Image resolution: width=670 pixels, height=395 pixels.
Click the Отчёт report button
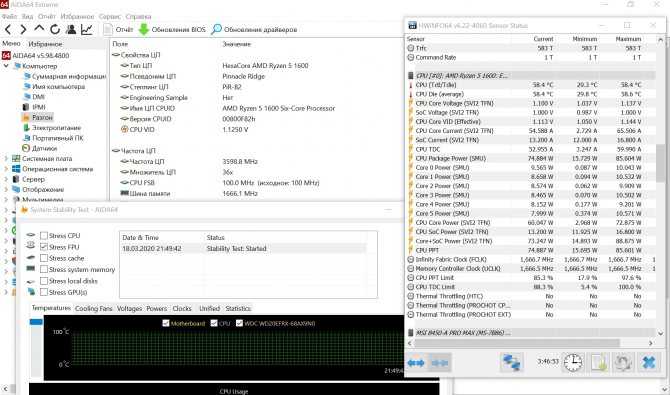pyautogui.click(x=118, y=29)
